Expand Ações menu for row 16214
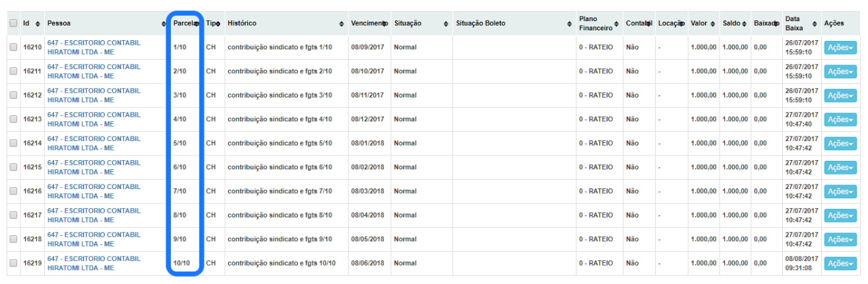The height and width of the screenshot is (284, 868). coord(840,143)
